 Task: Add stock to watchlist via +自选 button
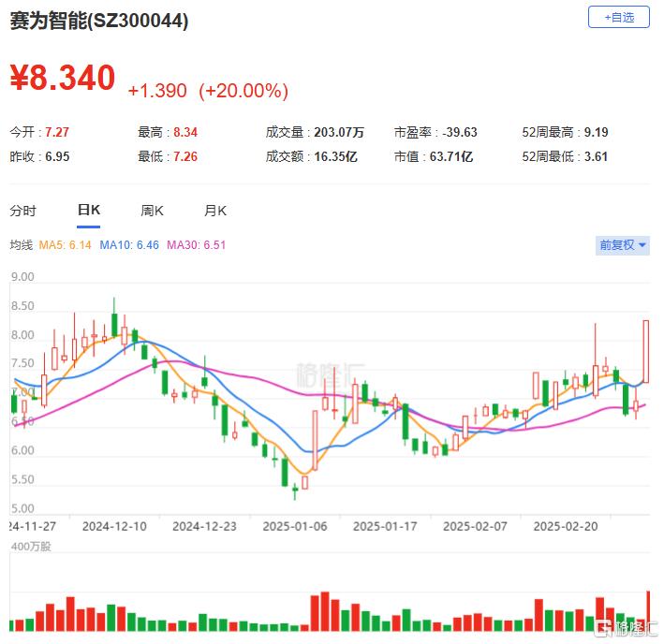pyautogui.click(x=618, y=18)
